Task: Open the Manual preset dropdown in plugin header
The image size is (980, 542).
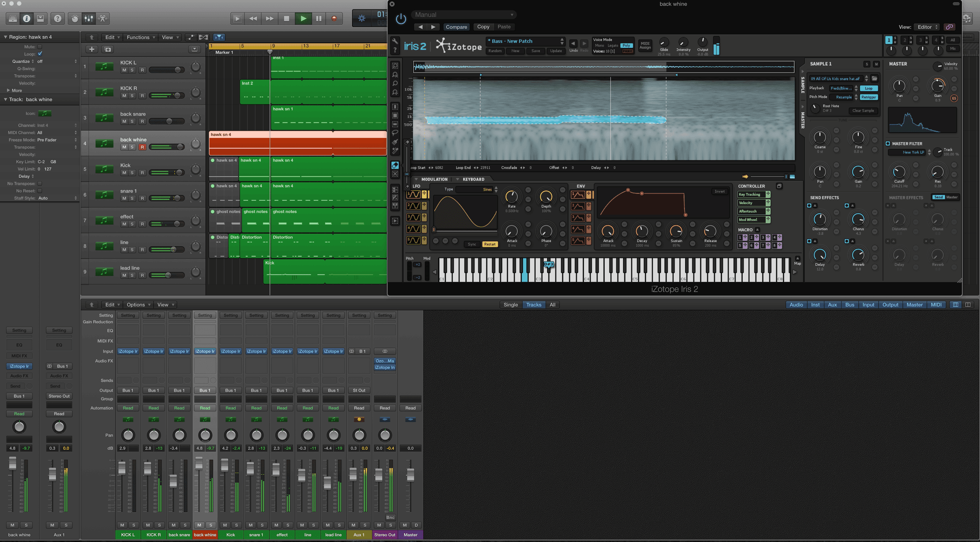Action: click(x=464, y=15)
